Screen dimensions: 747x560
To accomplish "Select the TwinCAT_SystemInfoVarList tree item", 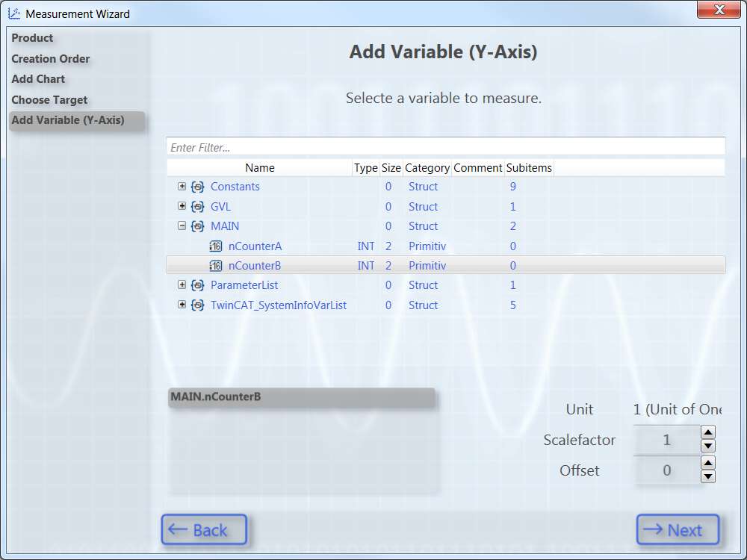I will point(279,305).
